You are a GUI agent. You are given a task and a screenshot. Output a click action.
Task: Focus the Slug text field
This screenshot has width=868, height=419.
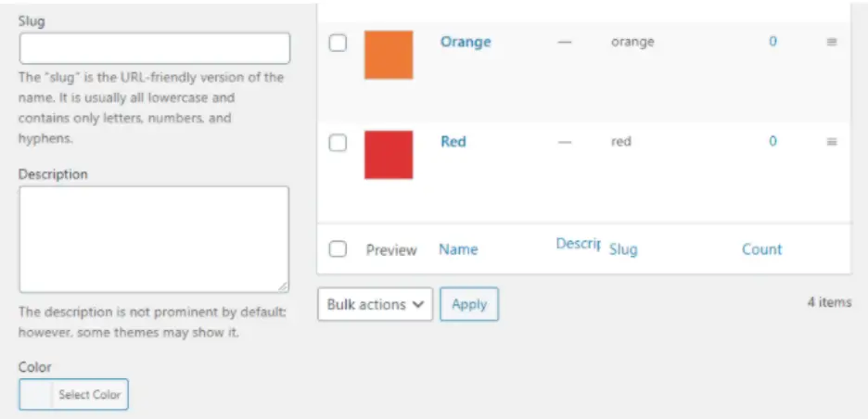(x=155, y=48)
